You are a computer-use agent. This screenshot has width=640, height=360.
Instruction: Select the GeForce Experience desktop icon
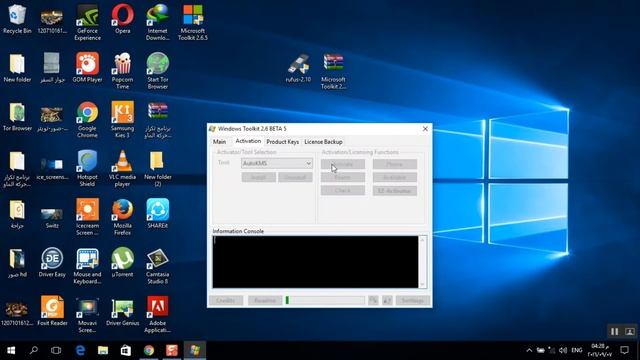(87, 22)
